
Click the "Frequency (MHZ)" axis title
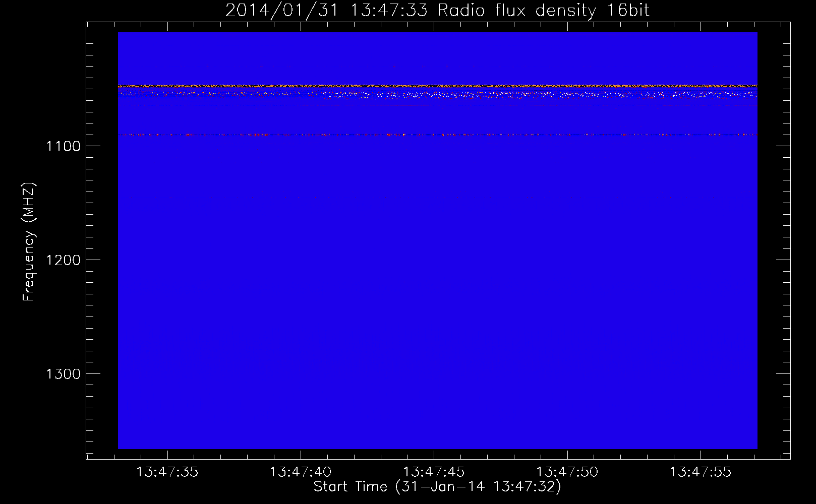coord(29,242)
